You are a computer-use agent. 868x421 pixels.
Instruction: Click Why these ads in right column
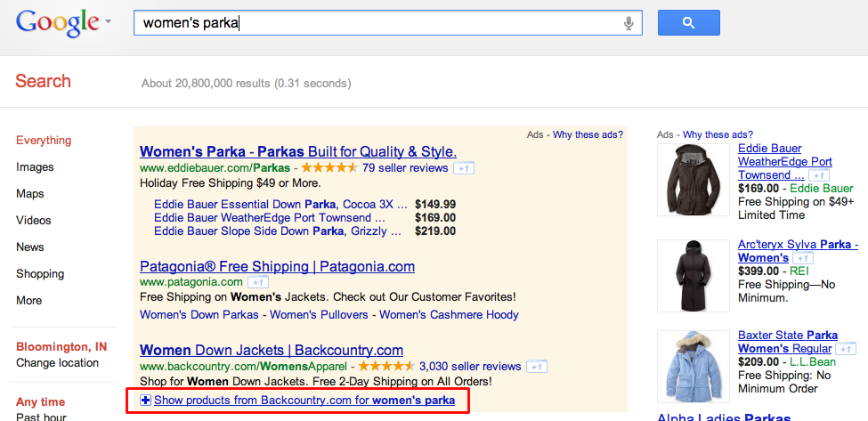tap(718, 134)
